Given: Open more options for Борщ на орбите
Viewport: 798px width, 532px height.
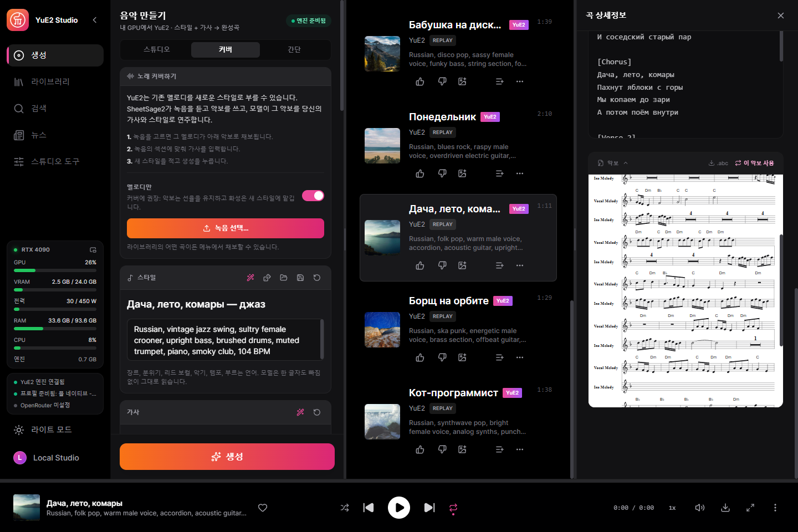Looking at the screenshot, I should (x=520, y=357).
